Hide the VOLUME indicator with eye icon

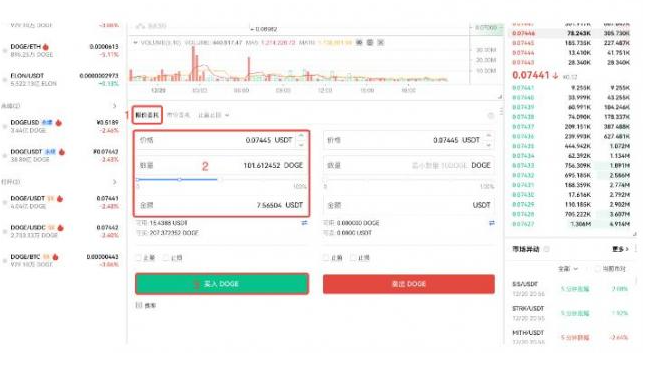[x=359, y=43]
